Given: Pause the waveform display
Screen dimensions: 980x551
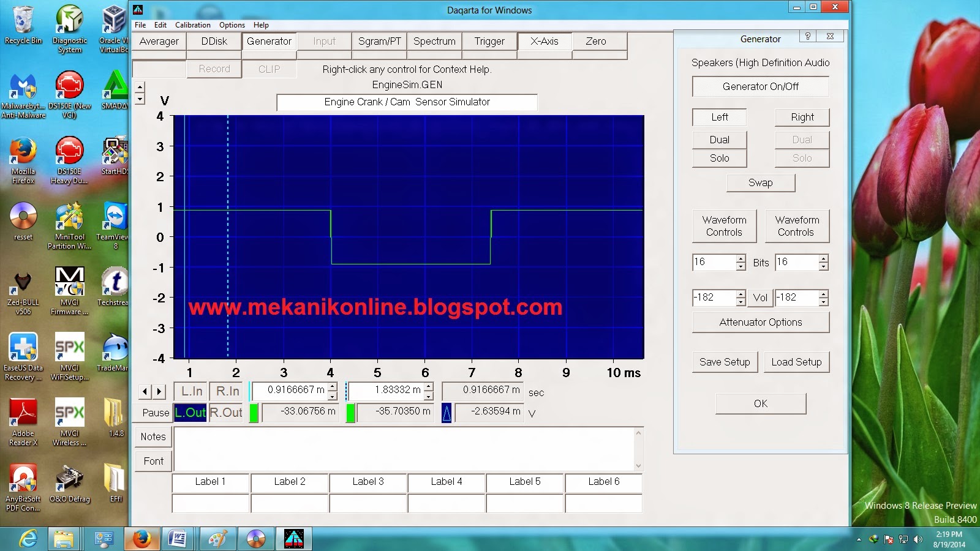Looking at the screenshot, I should click(153, 413).
